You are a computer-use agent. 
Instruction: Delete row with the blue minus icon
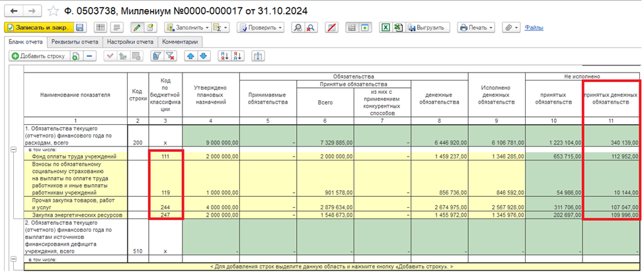click(x=89, y=56)
